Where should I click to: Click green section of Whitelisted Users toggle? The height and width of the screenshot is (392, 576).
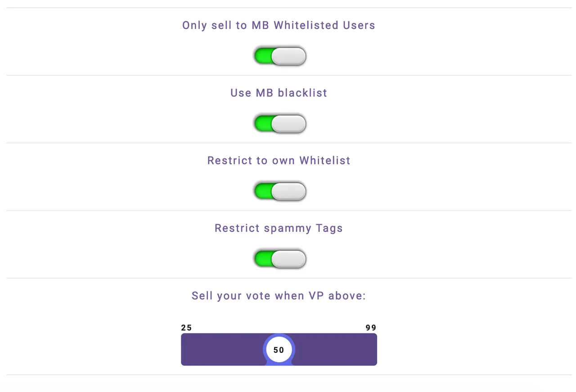tap(263, 56)
